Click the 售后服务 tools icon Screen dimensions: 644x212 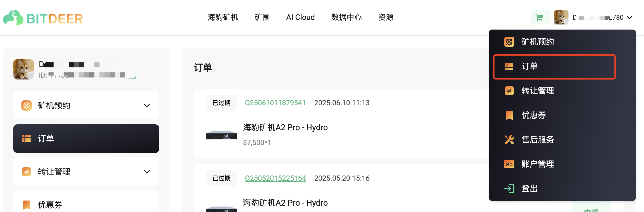509,140
